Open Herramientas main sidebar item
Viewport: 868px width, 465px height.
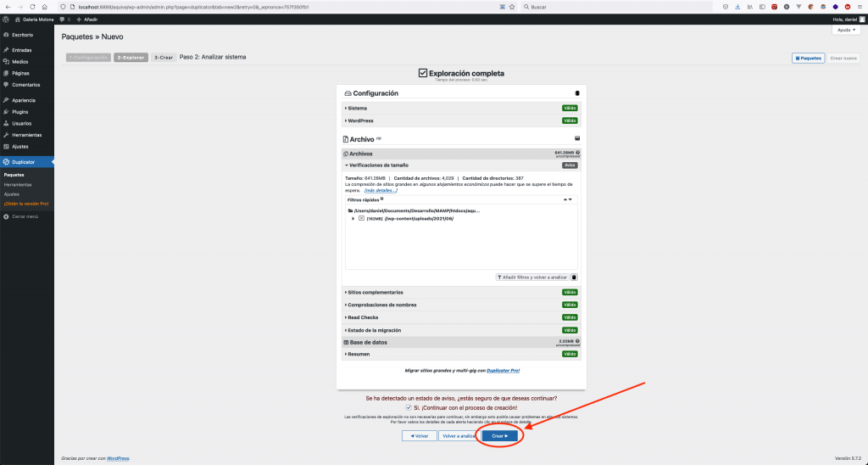click(x=27, y=135)
